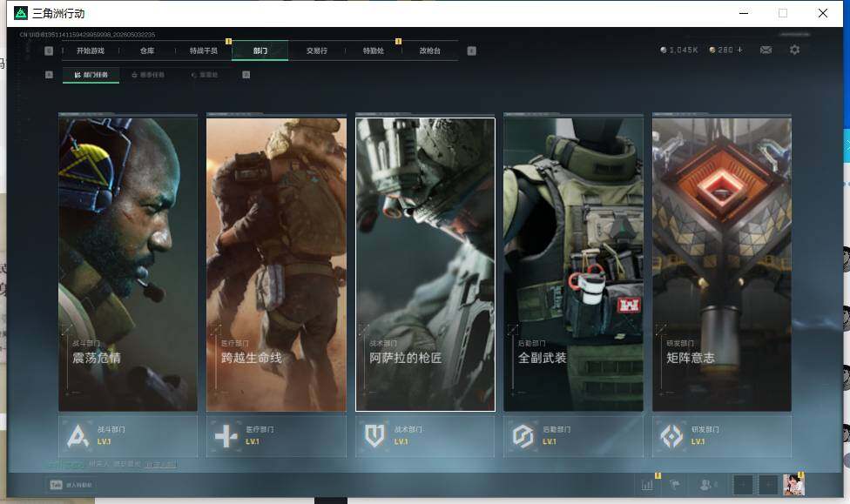Click the 后勤部门 hexagon icon

coord(523,436)
